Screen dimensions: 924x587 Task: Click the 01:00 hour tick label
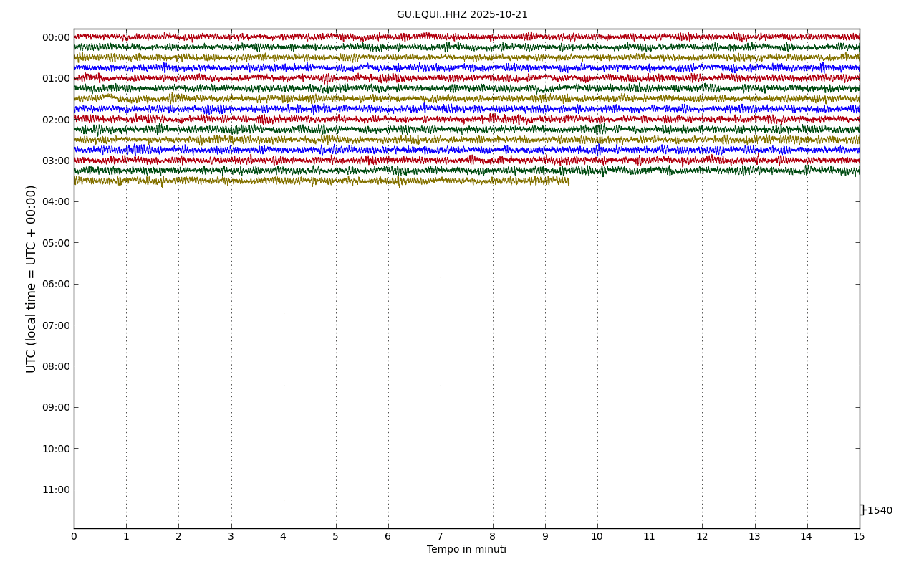click(56, 79)
